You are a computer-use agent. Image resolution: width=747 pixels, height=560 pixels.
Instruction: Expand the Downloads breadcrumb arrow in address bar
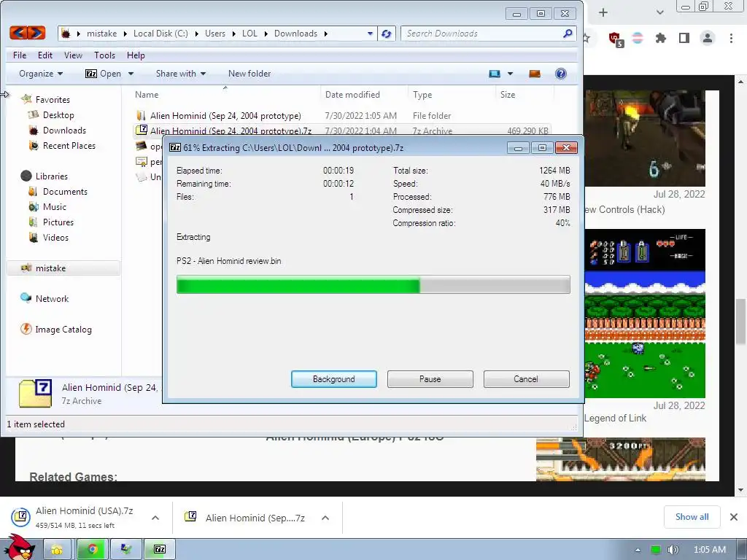click(x=326, y=34)
